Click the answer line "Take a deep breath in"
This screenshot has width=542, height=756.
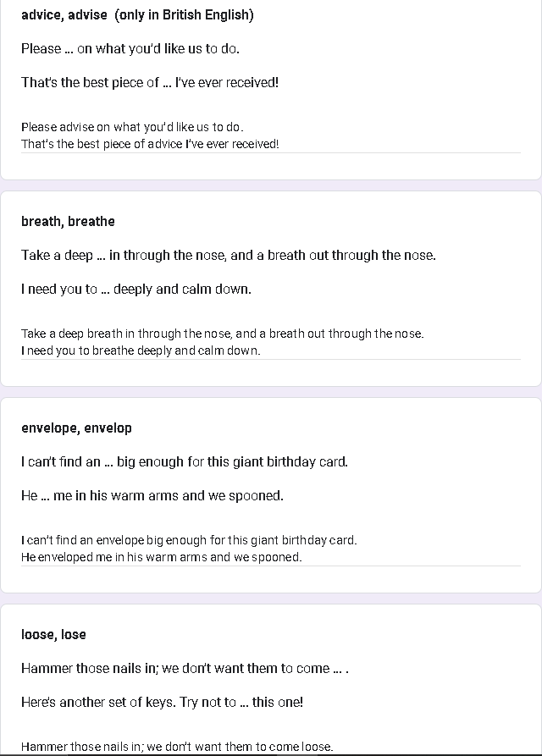point(222,334)
